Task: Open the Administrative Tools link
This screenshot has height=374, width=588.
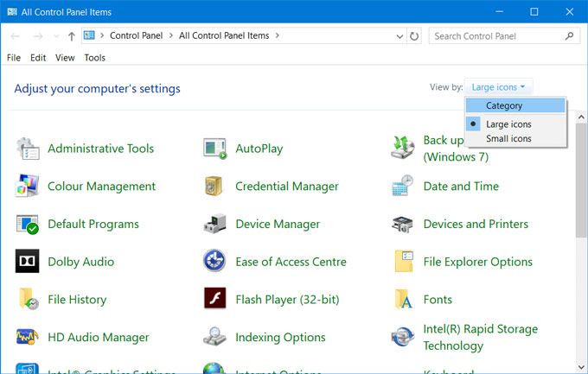Action: coord(101,149)
